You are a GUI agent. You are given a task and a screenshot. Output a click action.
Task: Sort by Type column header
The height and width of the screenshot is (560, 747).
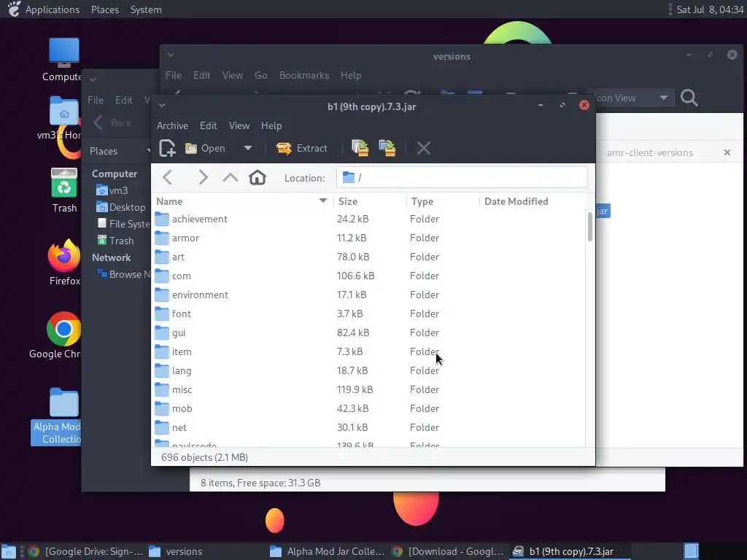[x=443, y=201]
